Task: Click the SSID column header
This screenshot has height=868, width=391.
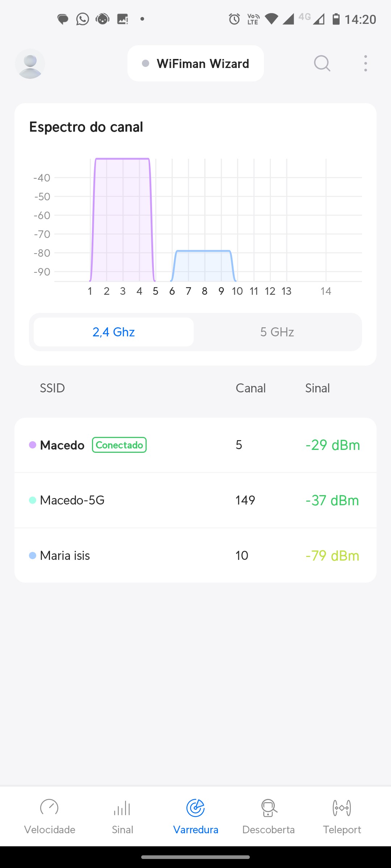Action: [x=52, y=388]
